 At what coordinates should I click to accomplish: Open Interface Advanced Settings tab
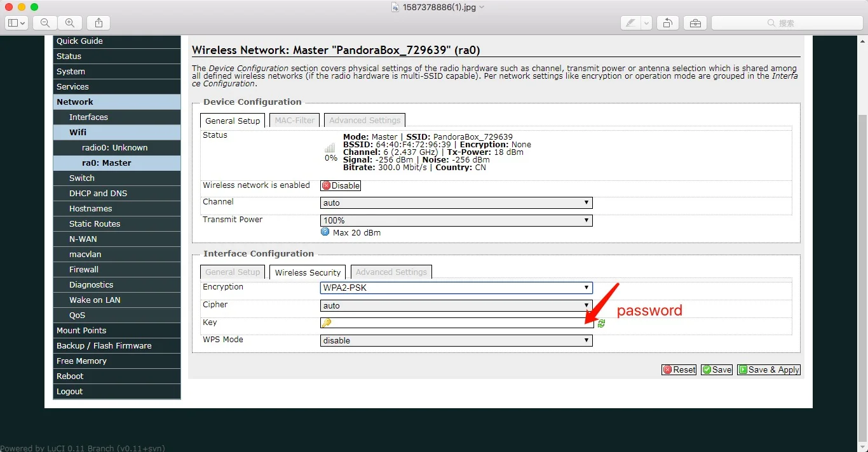tap(391, 272)
